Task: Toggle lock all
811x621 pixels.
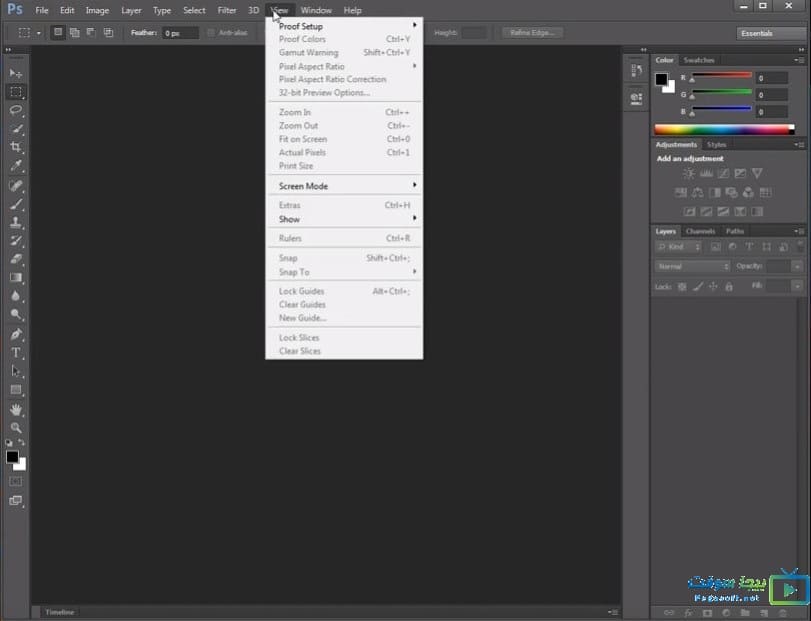Action: 729,286
